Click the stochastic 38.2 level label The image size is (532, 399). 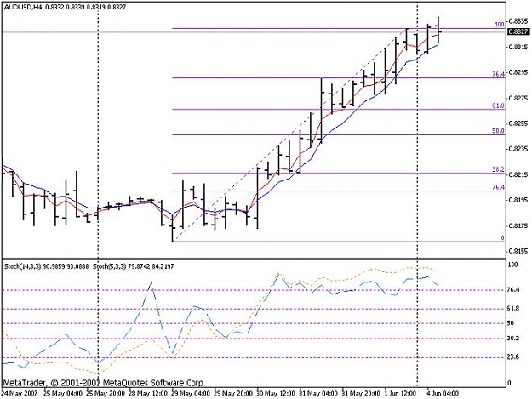(513, 339)
